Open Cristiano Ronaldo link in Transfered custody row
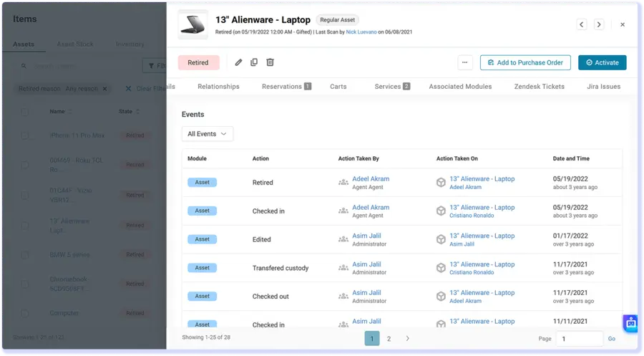The width and height of the screenshot is (644, 356). click(x=472, y=272)
